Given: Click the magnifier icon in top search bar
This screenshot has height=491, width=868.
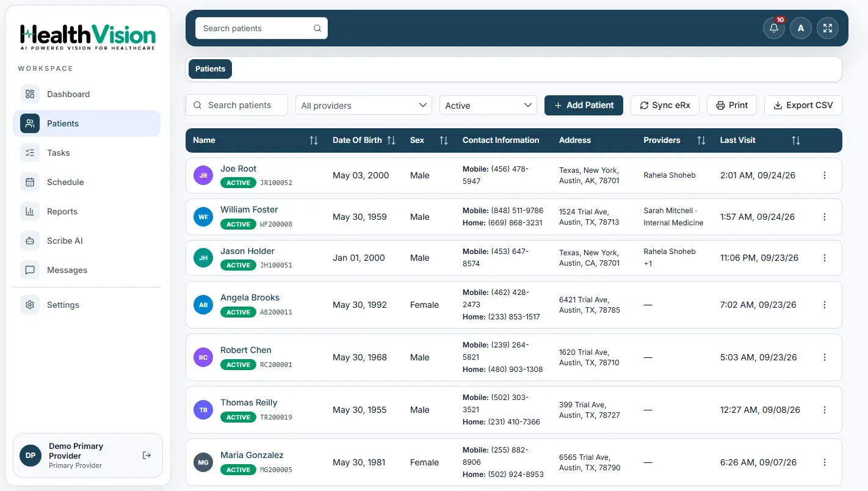Looking at the screenshot, I should 317,28.
